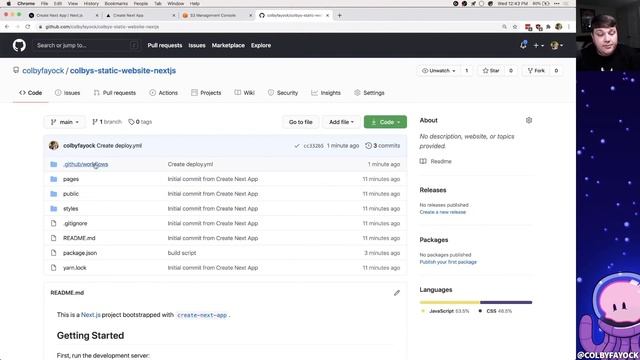Click the browser address bar URL
Screen dimensions: 640x360
click(102, 27)
